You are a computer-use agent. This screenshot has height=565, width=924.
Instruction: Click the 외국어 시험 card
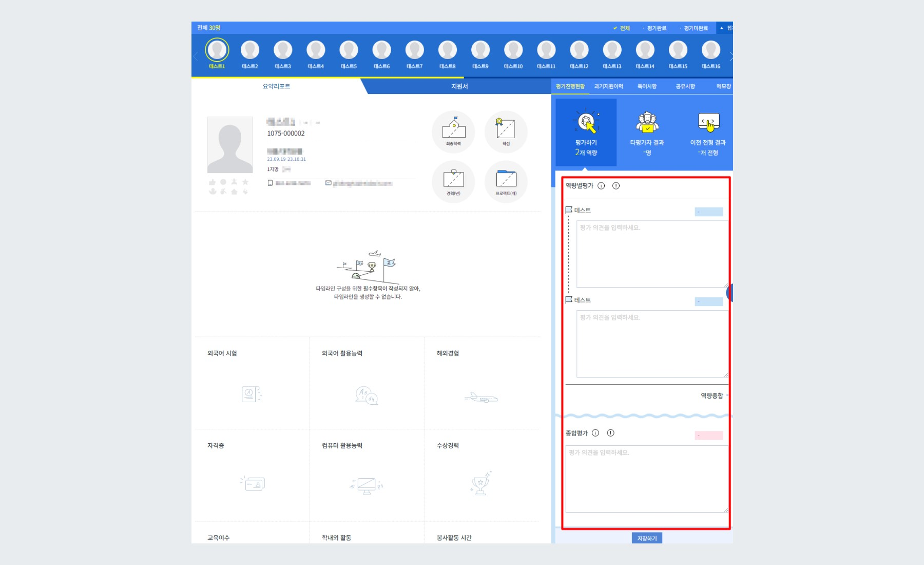click(x=252, y=383)
